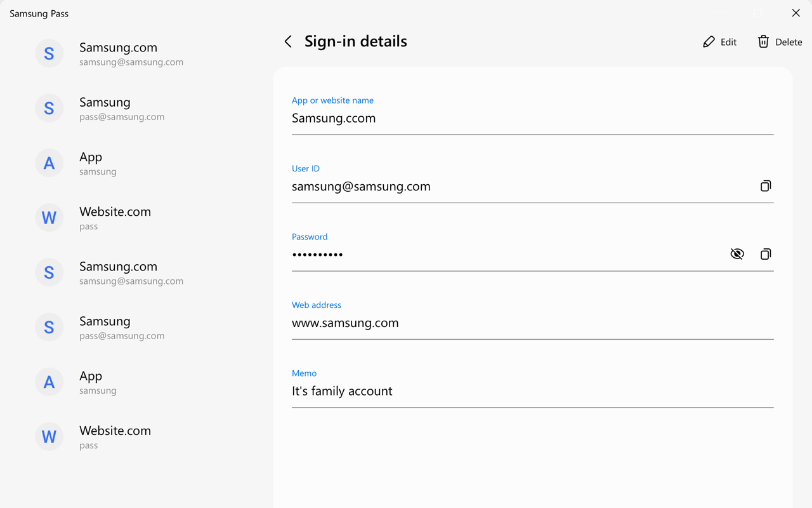Image resolution: width=812 pixels, height=508 pixels.
Task: Select the second App samsung entry
Action: (x=98, y=382)
